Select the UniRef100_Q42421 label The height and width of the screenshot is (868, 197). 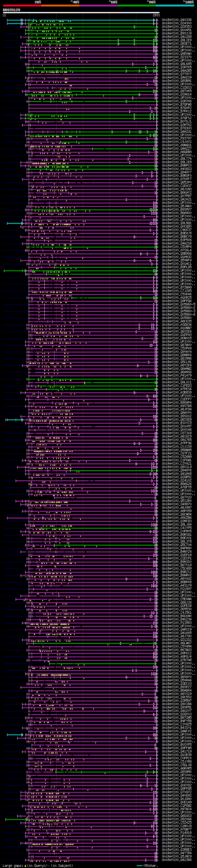pyautogui.click(x=177, y=200)
